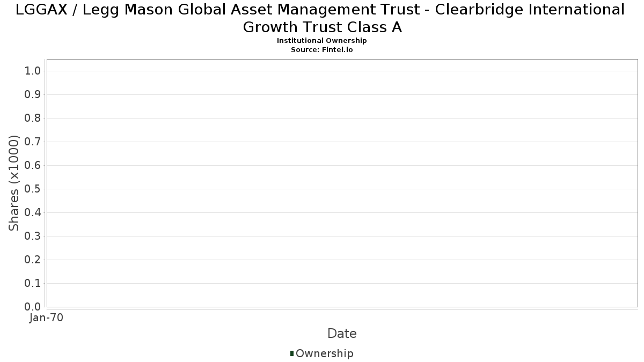This screenshot has height=362, width=644.
Task: Click the Jan-70 x-axis tick label
Action: click(x=47, y=318)
